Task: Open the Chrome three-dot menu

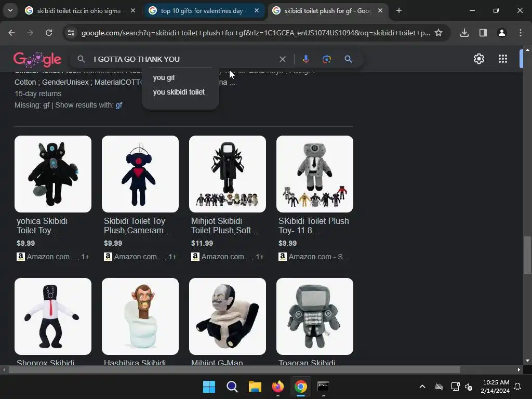Action: point(521,33)
